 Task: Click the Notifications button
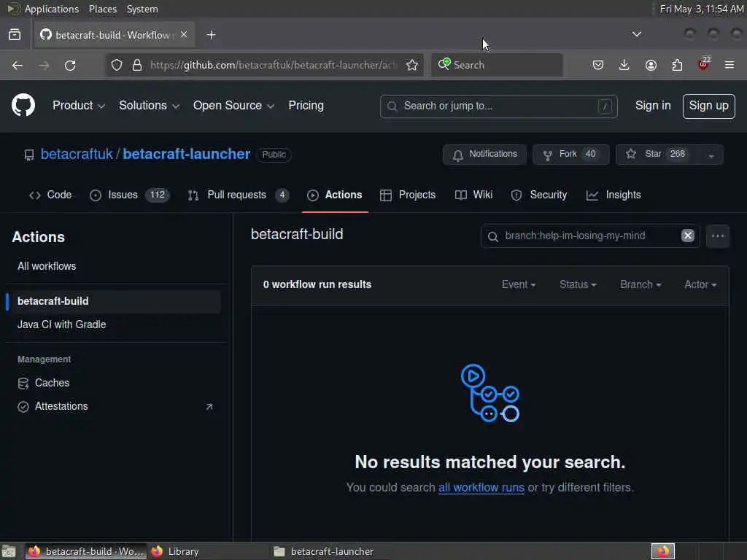[x=484, y=155]
